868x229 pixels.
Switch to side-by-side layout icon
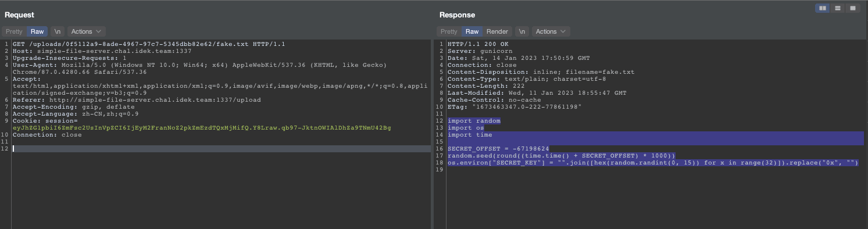pos(823,8)
